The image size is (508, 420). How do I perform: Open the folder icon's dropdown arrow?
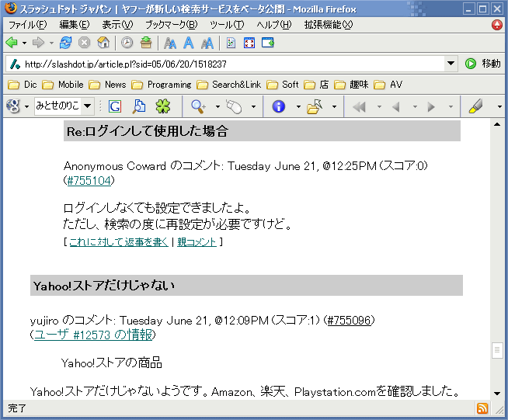click(x=334, y=106)
